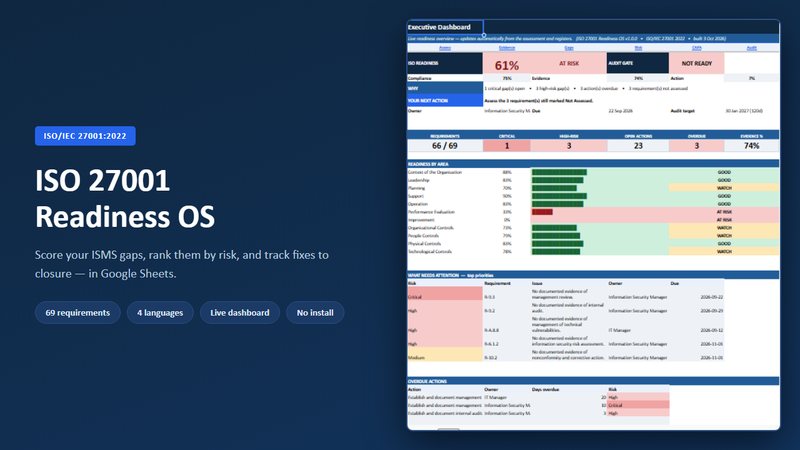Click the WATCH status for Planning

[724, 188]
